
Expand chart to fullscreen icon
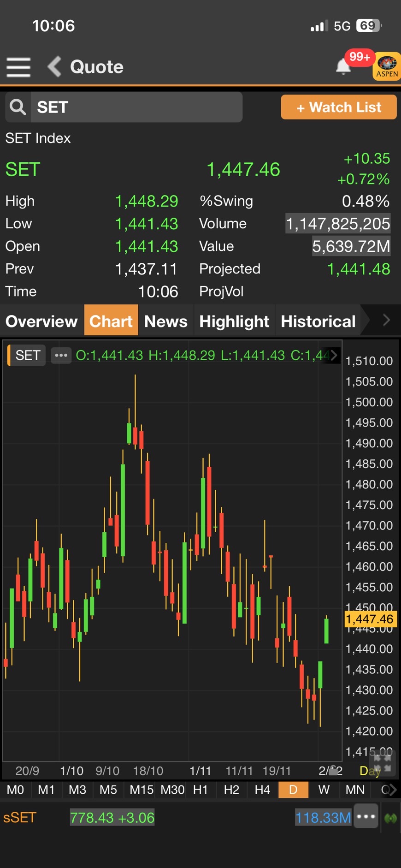[382, 763]
